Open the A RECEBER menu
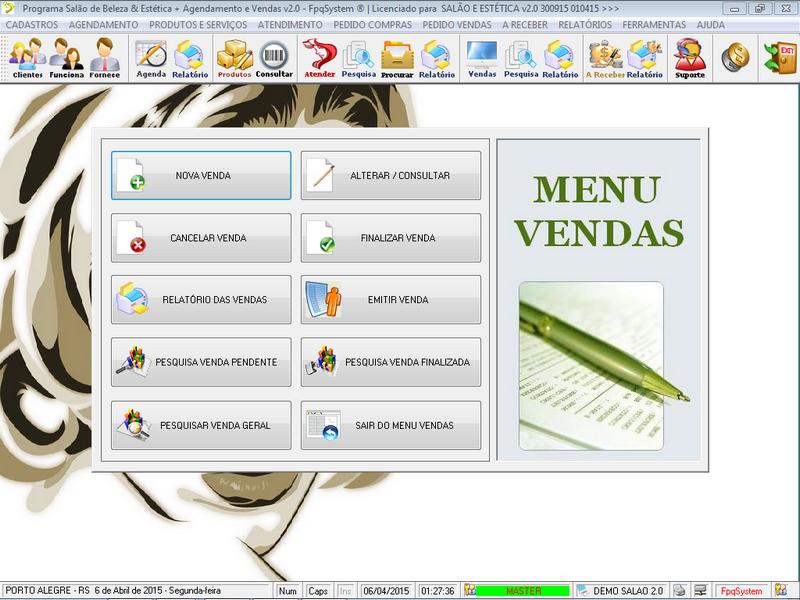This screenshot has width=800, height=600. click(x=525, y=24)
